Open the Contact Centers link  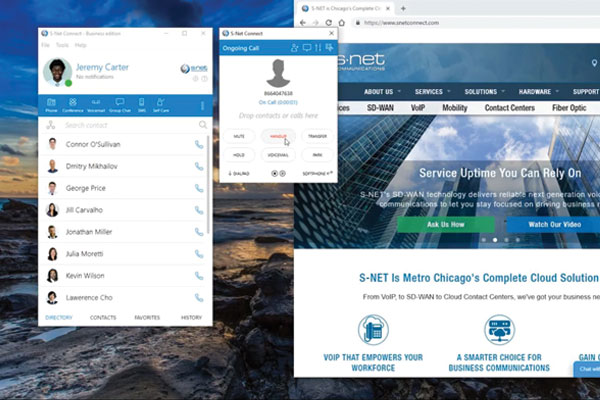click(509, 108)
